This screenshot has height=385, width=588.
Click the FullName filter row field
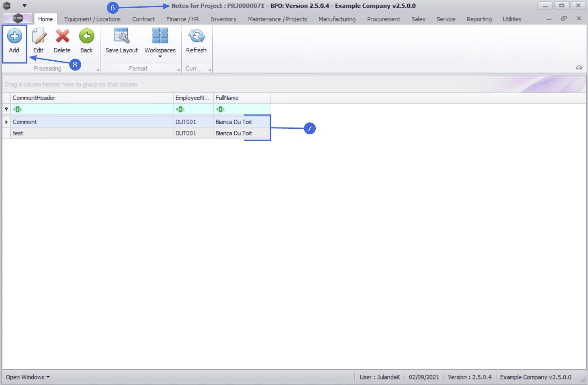pos(241,110)
